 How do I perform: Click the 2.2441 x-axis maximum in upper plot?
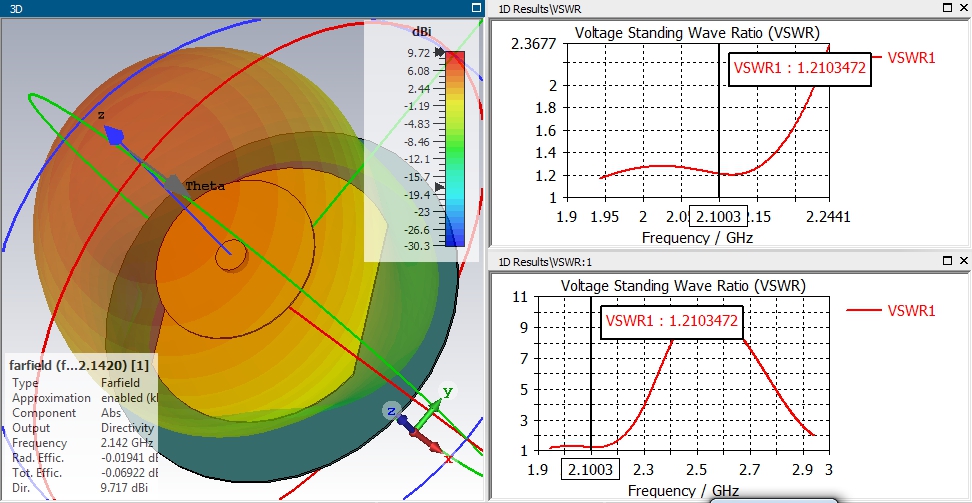point(827,216)
